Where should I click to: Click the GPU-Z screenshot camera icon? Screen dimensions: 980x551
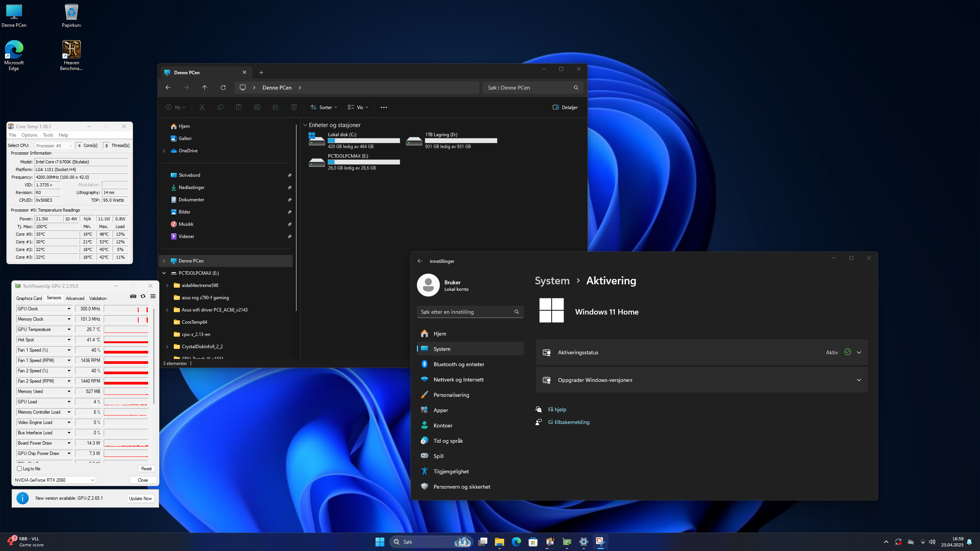click(x=133, y=296)
